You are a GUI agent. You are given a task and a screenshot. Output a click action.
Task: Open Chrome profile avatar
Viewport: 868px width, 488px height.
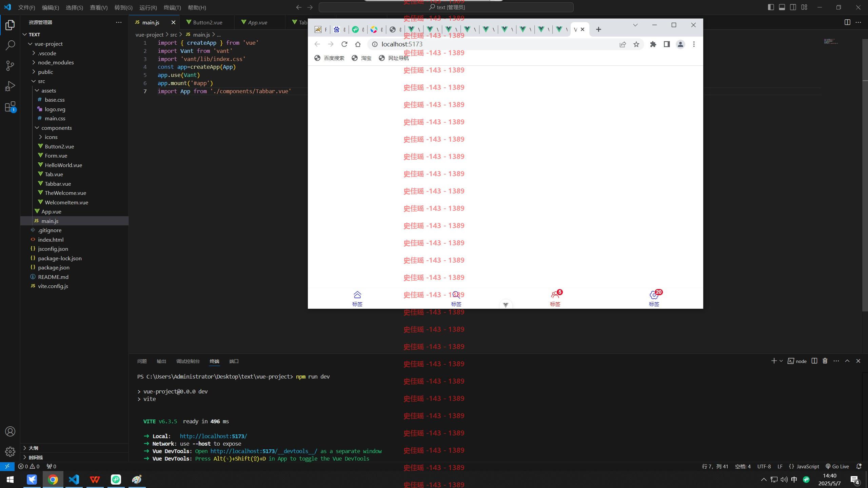coord(680,44)
